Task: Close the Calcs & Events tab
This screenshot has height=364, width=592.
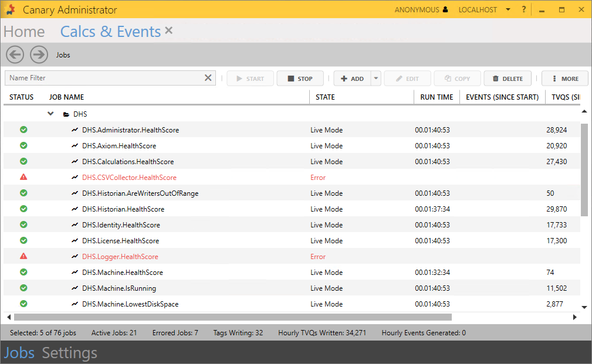Action: [169, 30]
